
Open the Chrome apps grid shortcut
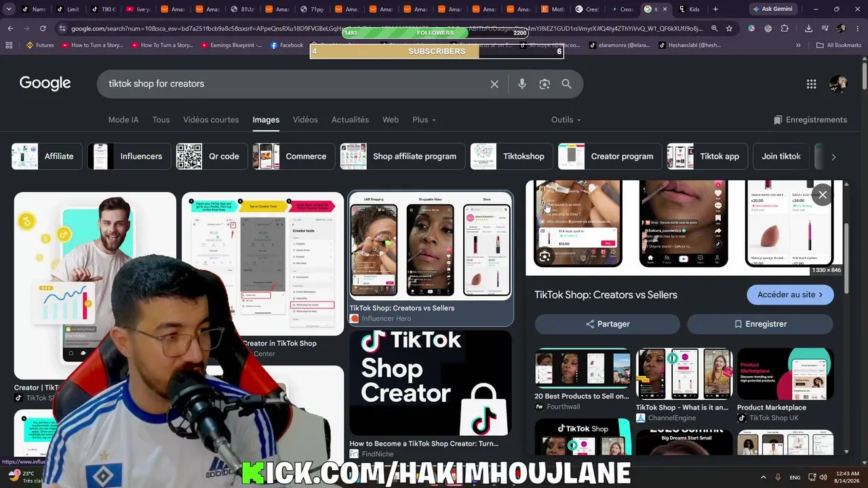click(9, 45)
